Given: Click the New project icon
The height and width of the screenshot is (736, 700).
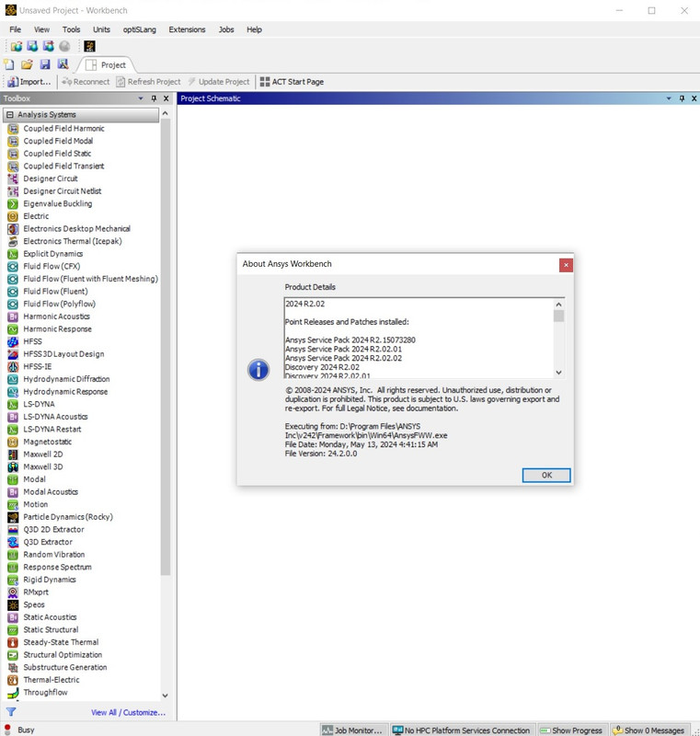Looking at the screenshot, I should pyautogui.click(x=9, y=64).
